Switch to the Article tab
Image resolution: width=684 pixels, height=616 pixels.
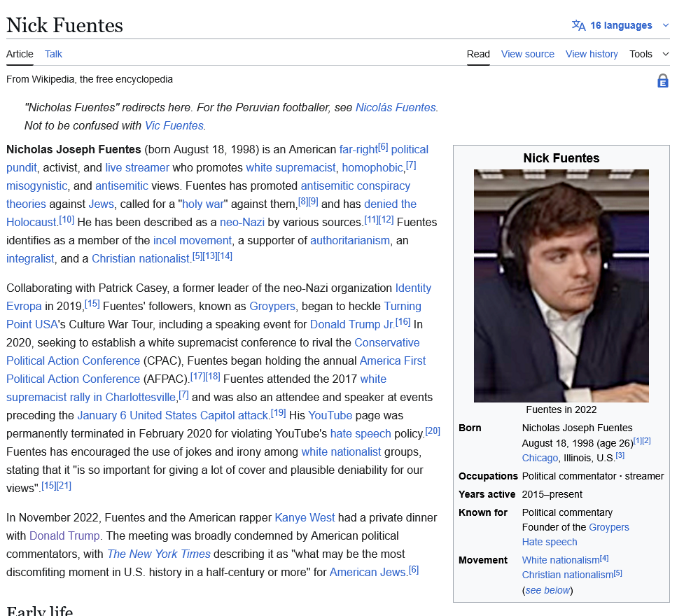click(20, 54)
